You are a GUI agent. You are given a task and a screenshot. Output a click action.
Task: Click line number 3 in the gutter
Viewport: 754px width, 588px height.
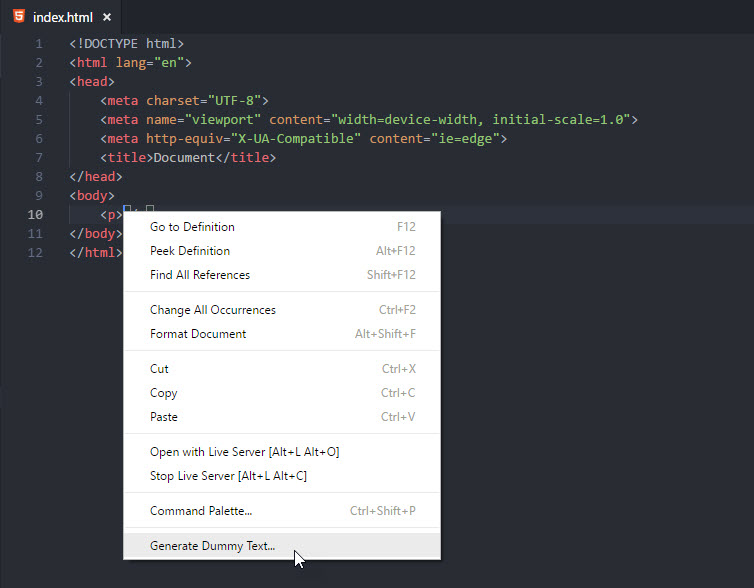[x=39, y=82]
